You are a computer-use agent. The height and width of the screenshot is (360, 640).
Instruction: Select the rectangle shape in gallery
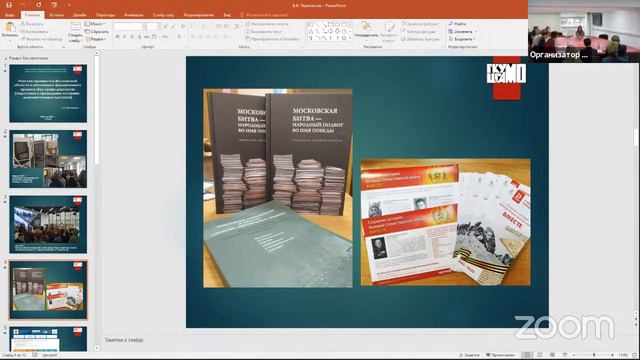(331, 24)
